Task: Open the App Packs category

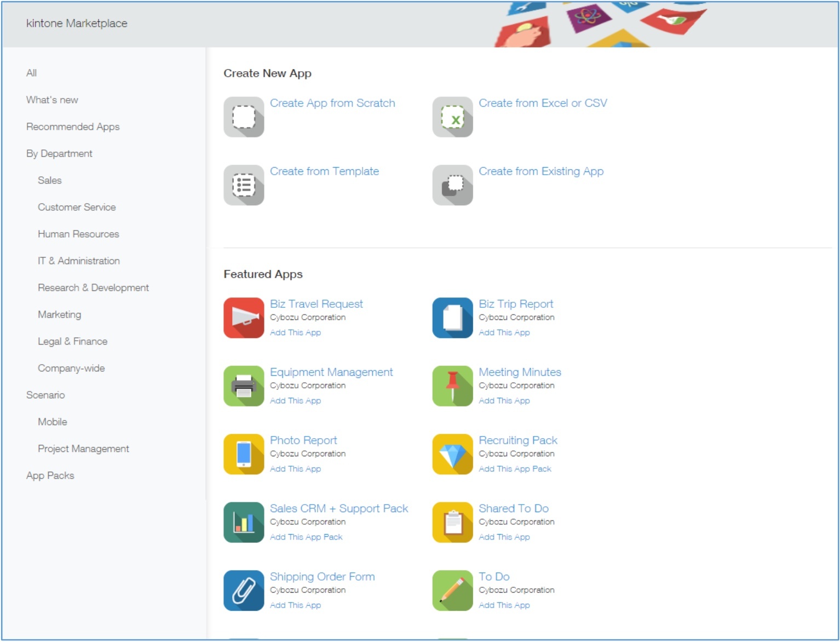Action: [50, 476]
